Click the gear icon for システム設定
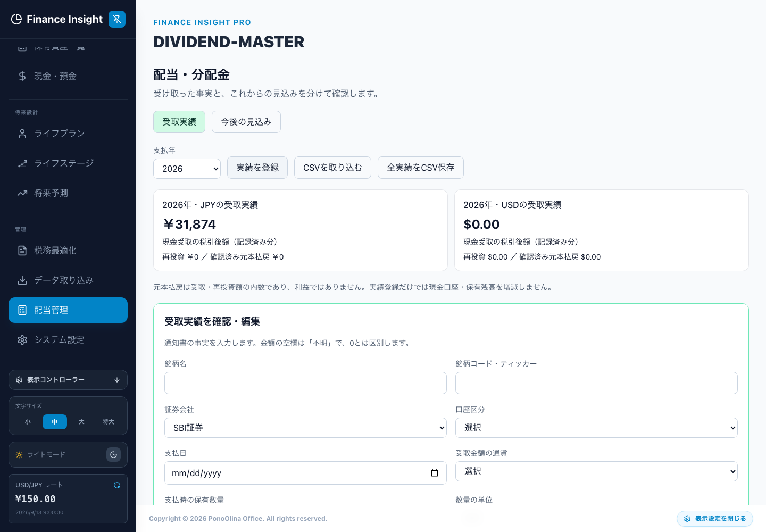The image size is (766, 532). (x=22, y=340)
